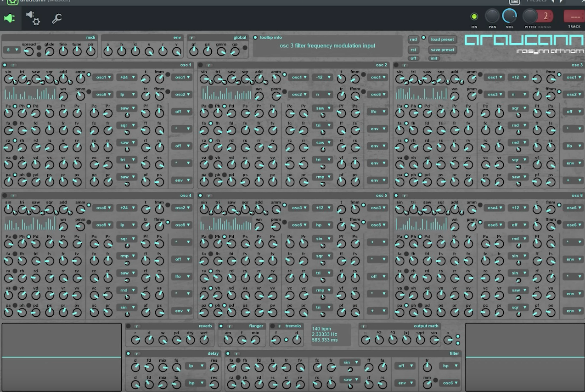The height and width of the screenshot is (392, 585).
Task: Toggle the delay enable LED
Action: click(129, 354)
